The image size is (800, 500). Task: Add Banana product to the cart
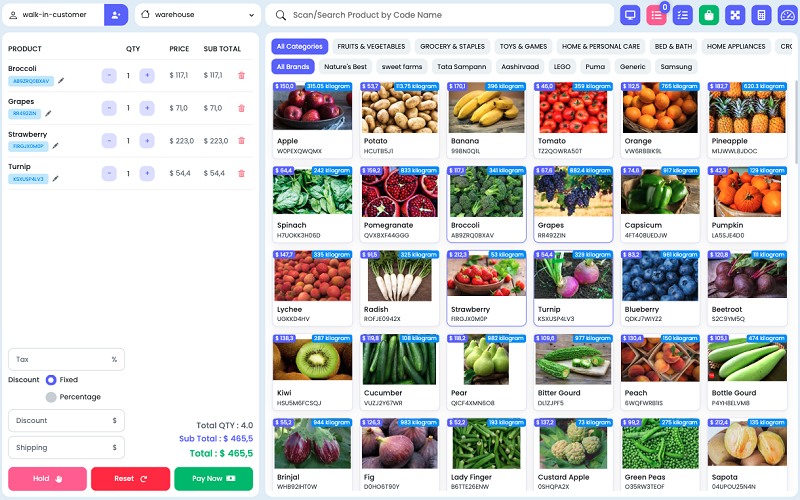[486, 120]
